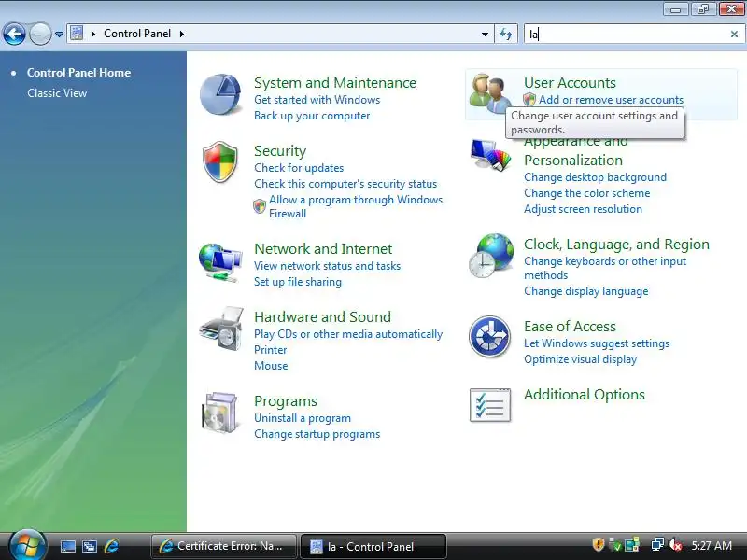The image size is (747, 560).
Task: Click Set up file sharing
Action: (297, 282)
